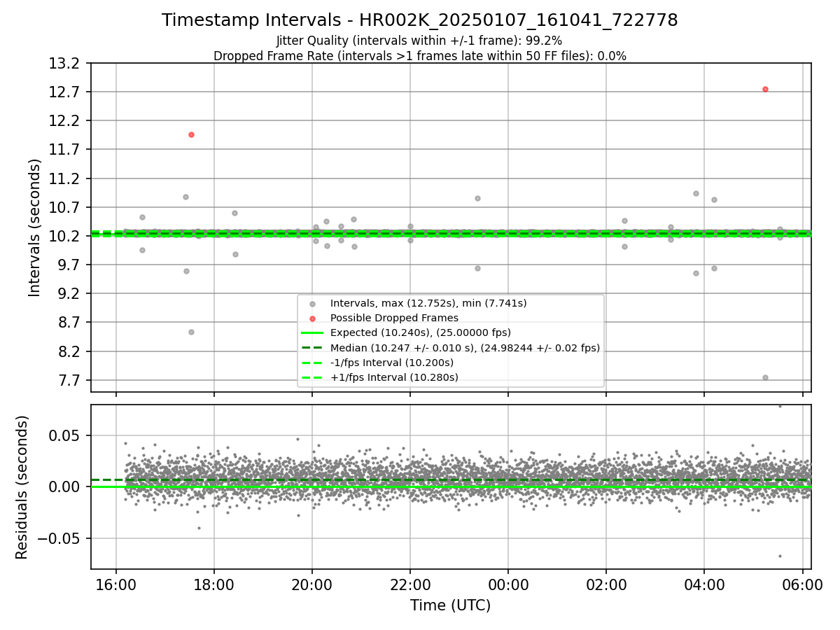
Task: Click the gray interval point near 10.95 s around 03:50
Action: [696, 193]
